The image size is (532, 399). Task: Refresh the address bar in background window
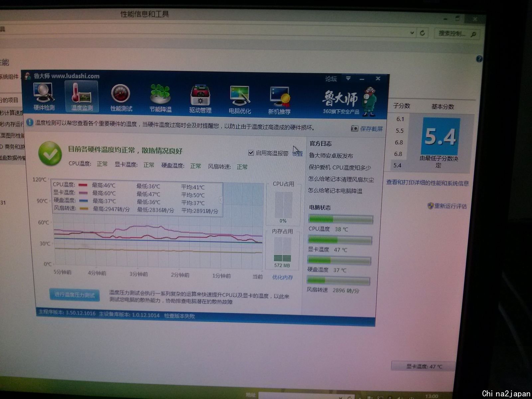coord(422,33)
